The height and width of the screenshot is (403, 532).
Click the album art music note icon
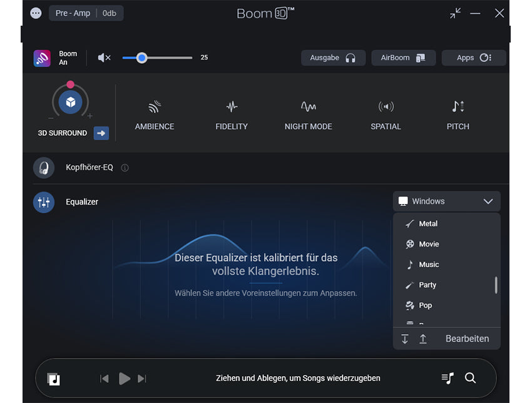[x=54, y=379]
